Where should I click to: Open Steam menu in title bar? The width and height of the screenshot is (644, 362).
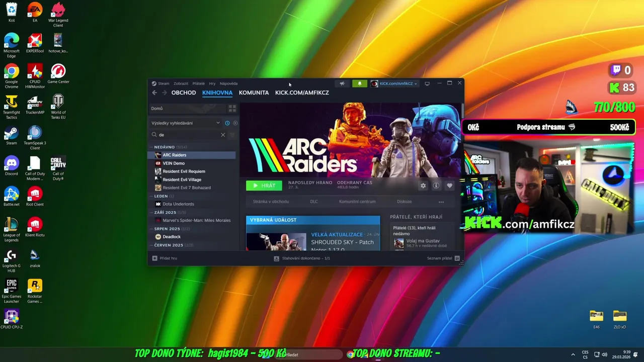click(x=164, y=83)
